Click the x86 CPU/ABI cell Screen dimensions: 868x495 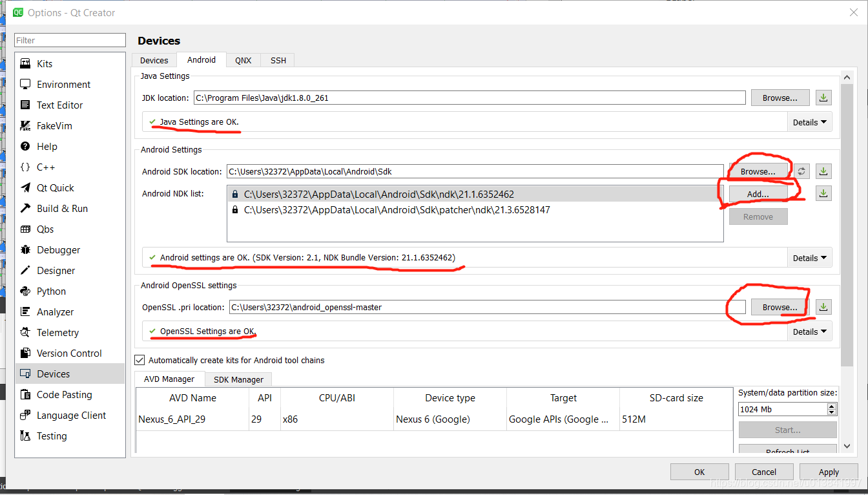337,419
